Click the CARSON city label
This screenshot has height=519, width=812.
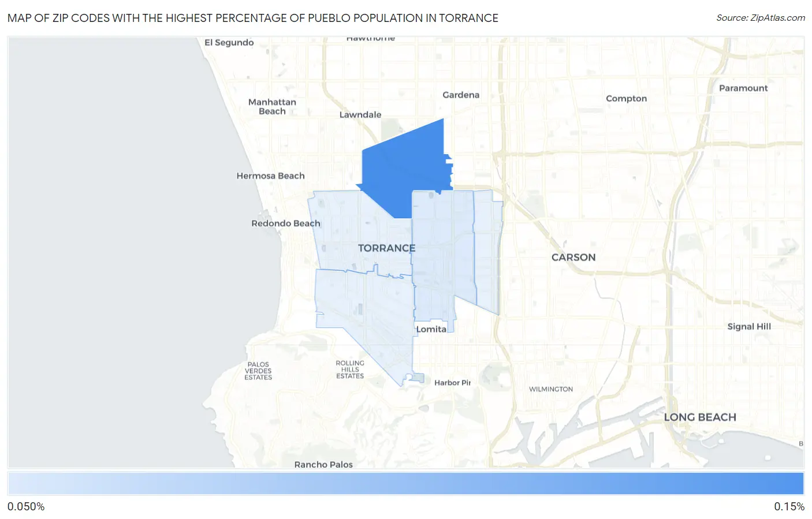tap(573, 257)
